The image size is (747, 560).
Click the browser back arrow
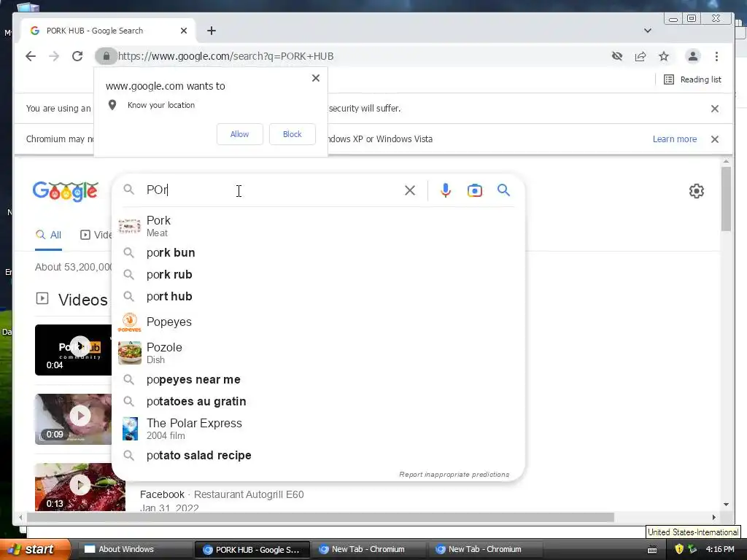pyautogui.click(x=31, y=56)
